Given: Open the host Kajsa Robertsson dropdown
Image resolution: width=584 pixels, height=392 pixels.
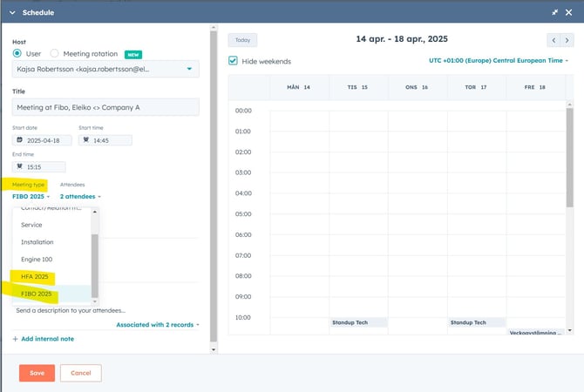Looking at the screenshot, I should (x=190, y=69).
